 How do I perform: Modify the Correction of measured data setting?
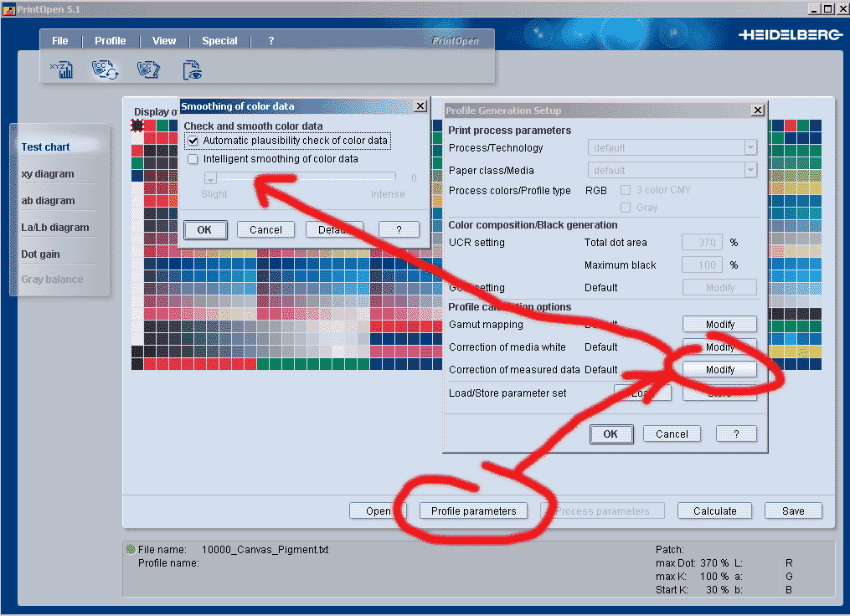click(x=720, y=369)
